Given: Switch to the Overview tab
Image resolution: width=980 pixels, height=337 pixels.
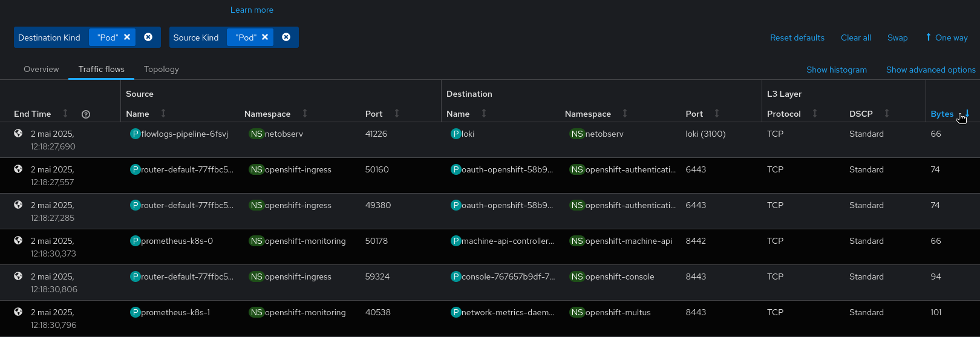Looking at the screenshot, I should click(x=41, y=69).
